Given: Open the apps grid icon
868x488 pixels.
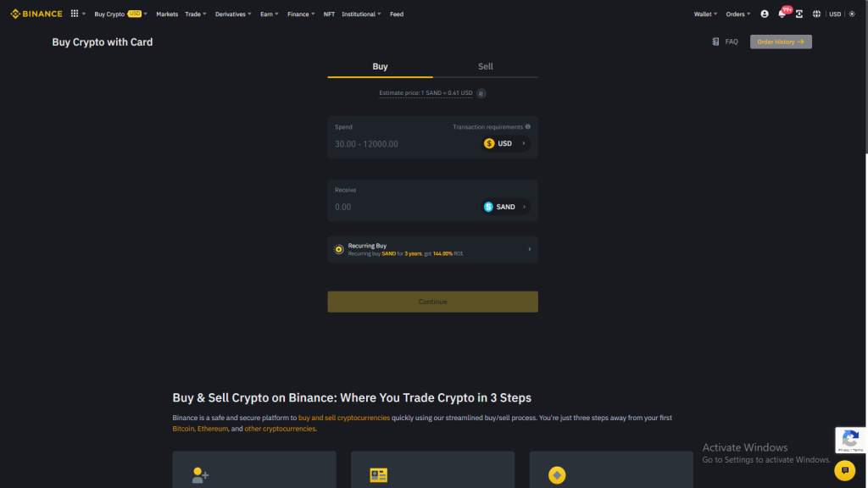Looking at the screenshot, I should [75, 14].
